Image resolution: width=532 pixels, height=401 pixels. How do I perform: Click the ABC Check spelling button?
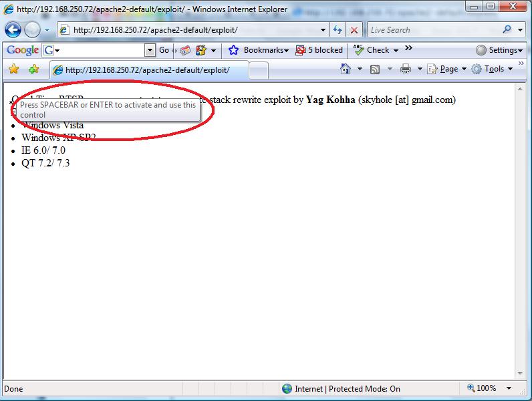[x=371, y=50]
